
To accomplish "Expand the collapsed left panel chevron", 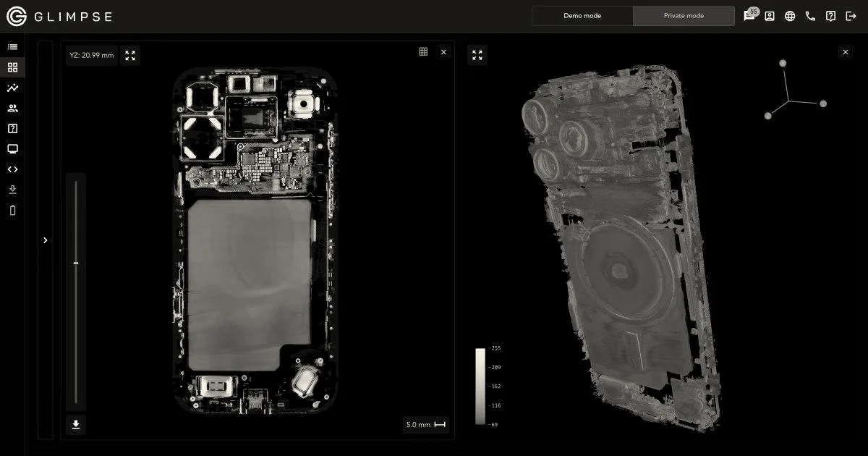I will (46, 240).
